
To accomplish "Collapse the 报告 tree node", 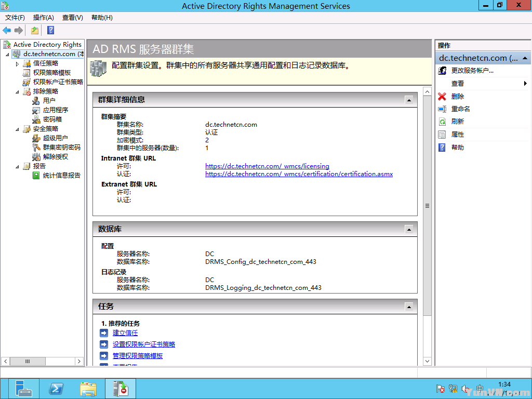I will click(x=17, y=167).
